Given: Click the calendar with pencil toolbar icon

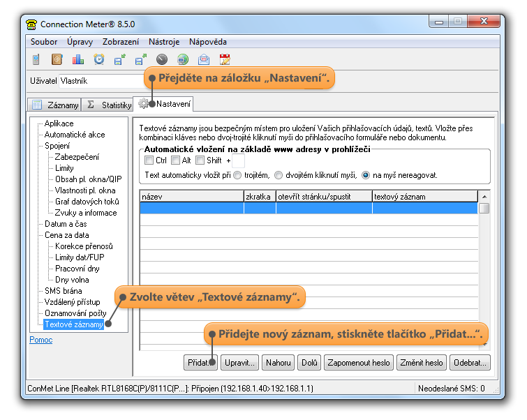Looking at the screenshot, I should 225,59.
